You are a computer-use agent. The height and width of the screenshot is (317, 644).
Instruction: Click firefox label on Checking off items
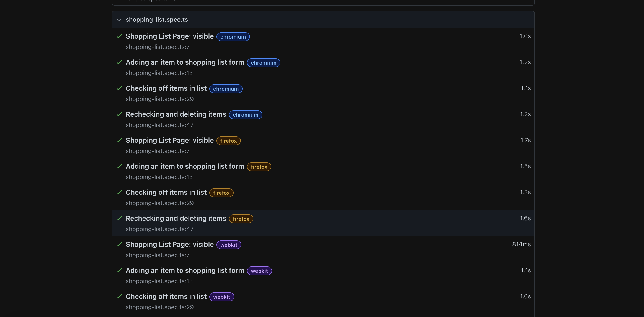point(221,193)
